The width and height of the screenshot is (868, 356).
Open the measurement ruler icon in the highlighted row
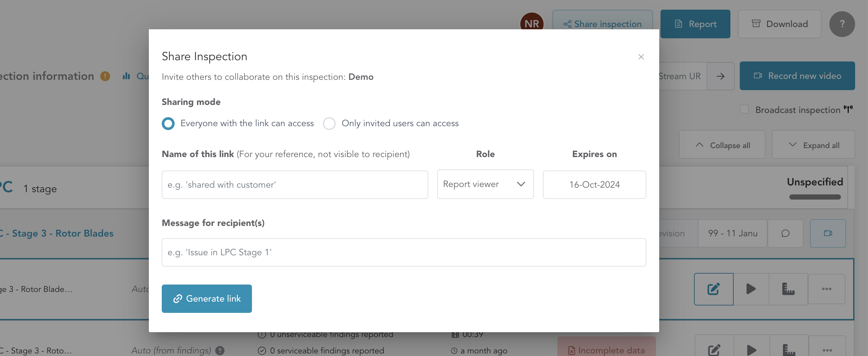pyautogui.click(x=788, y=289)
